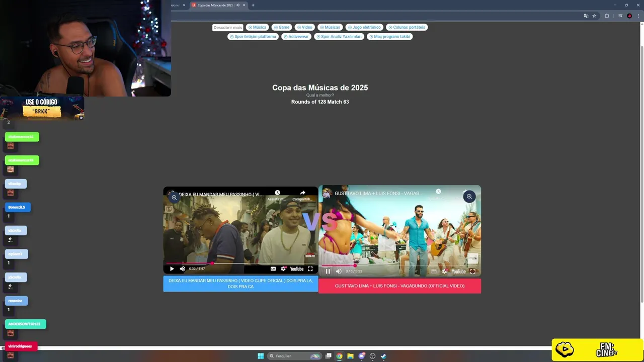Viewport: 644px width, 362px height.
Task: Vote for GUSTTAVO LIMA + LUIS FONSI - VAGABUNDO
Action: click(x=399, y=286)
